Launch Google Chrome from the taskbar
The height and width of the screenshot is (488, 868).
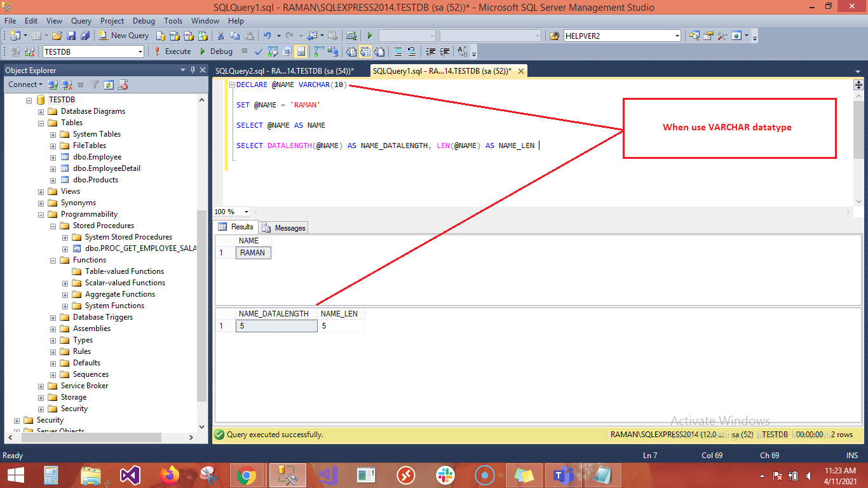[x=248, y=475]
